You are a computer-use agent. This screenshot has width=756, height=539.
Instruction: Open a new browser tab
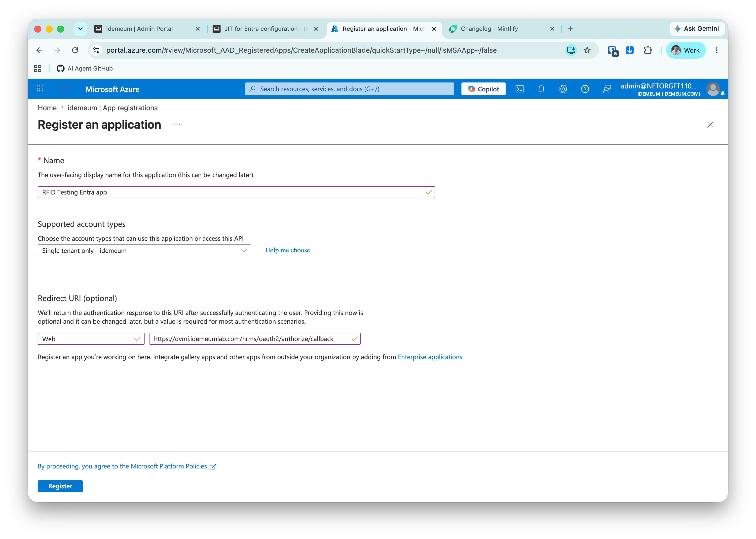click(570, 29)
